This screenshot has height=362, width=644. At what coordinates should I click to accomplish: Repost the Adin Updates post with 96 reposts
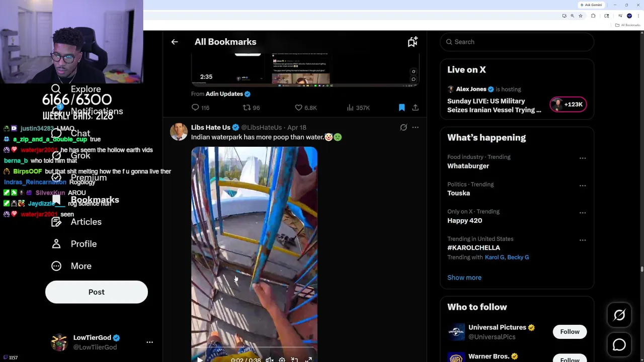point(251,108)
